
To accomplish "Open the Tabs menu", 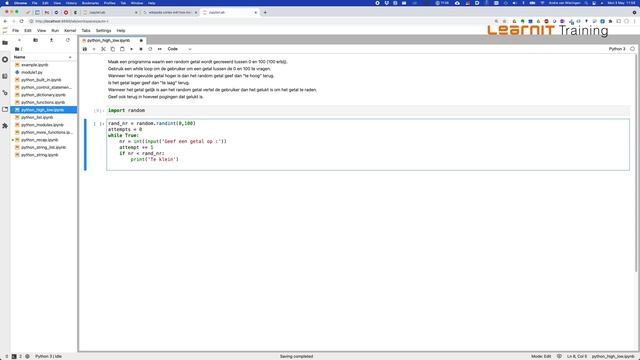I will pos(86,31).
